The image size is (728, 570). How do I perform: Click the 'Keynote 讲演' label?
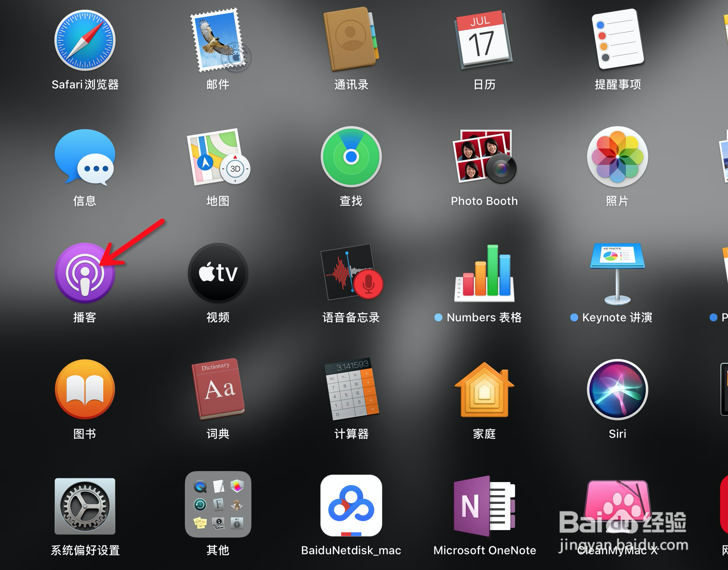[617, 317]
